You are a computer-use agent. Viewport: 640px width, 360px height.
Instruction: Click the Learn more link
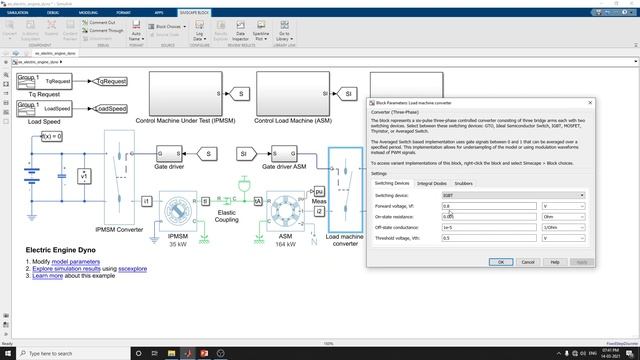(x=48, y=276)
